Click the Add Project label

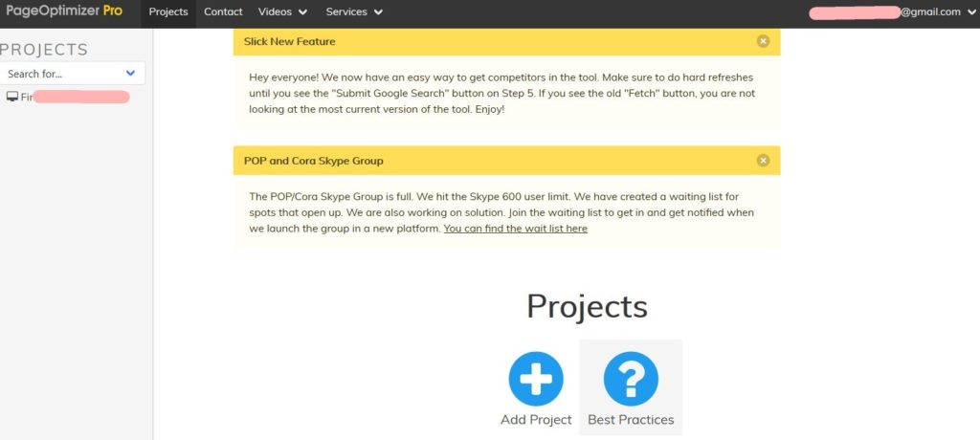(536, 420)
